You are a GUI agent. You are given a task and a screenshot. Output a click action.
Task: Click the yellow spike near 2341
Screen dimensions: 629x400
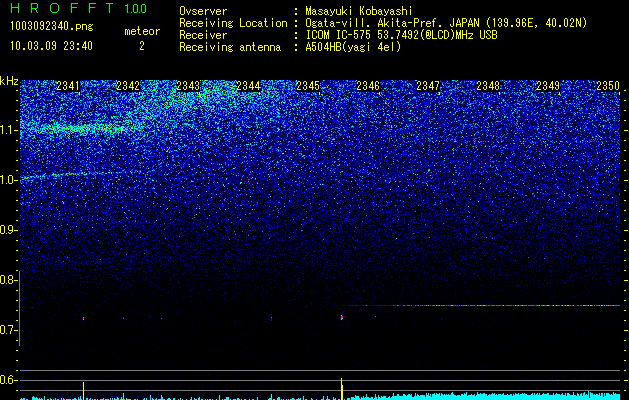tap(83, 391)
